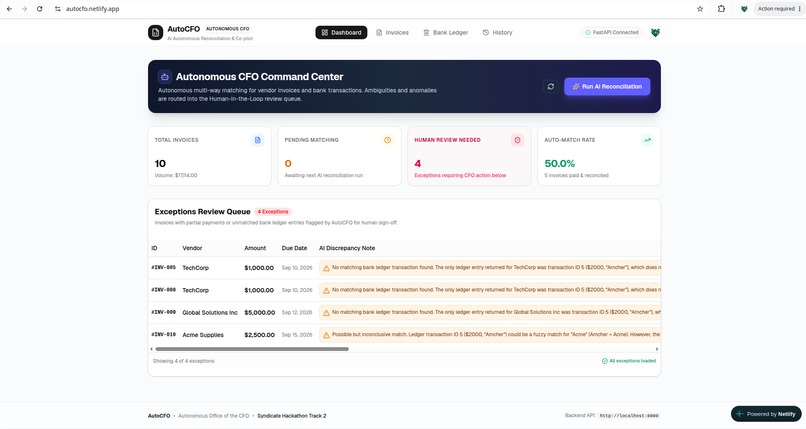Go to the History tab

coord(498,32)
